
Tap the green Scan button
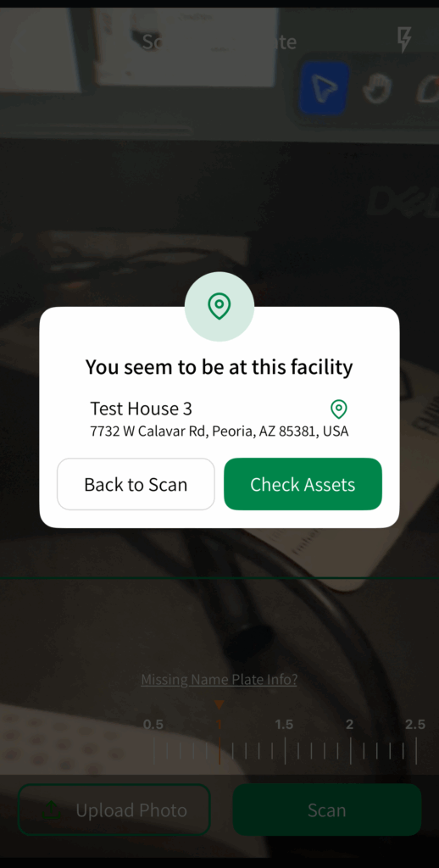pyautogui.click(x=327, y=810)
